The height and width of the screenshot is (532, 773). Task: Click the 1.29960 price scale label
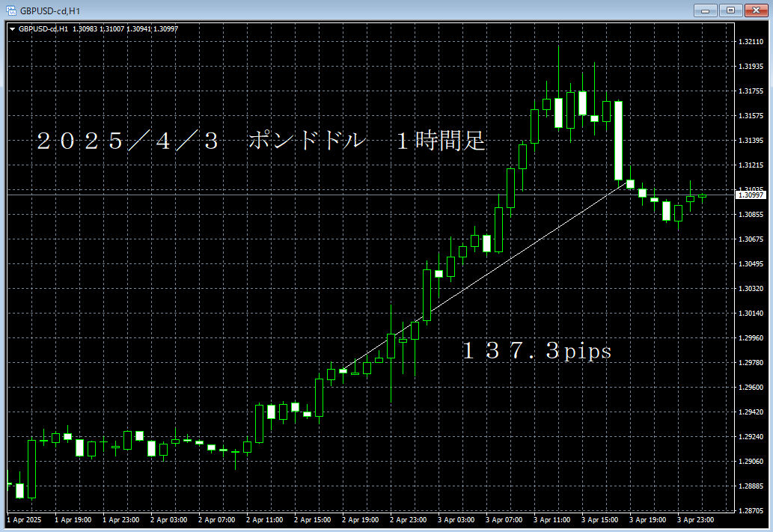coord(751,338)
